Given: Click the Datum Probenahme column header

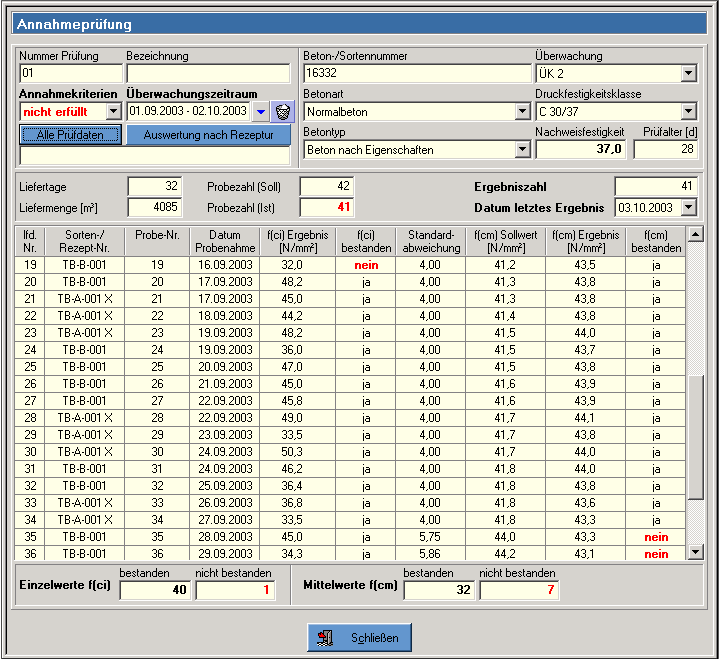Looking at the screenshot, I should click(x=225, y=241).
